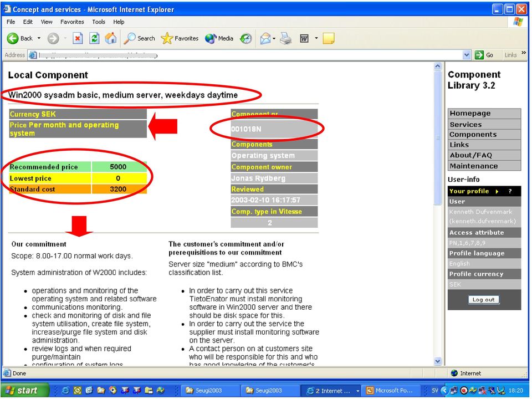This screenshot has width=532, height=399.
Task: Open the Mail options dropdown arrow
Action: pyautogui.click(x=274, y=38)
